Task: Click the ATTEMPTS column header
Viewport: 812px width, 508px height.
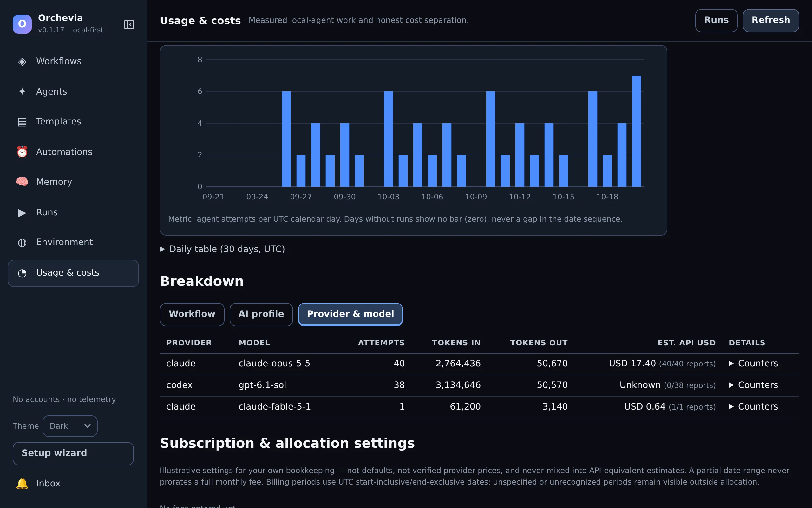Action: click(381, 343)
